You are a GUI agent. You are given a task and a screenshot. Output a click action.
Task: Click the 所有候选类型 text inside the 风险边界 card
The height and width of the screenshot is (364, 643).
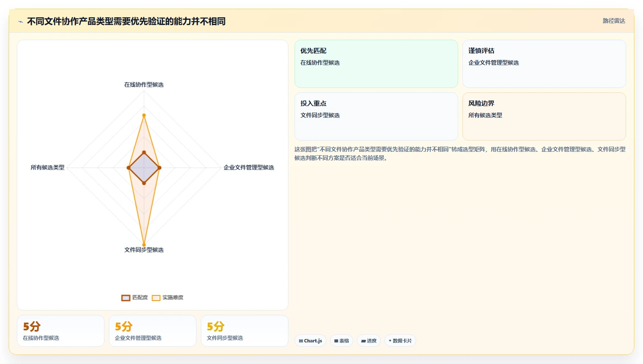tap(485, 115)
